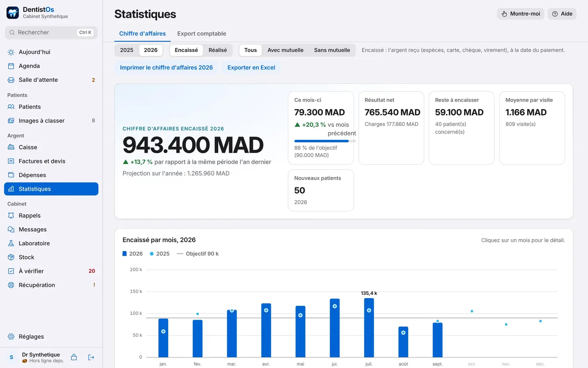Image resolution: width=588 pixels, height=368 pixels.
Task: Click the Moyenne par visite card
Action: click(532, 128)
